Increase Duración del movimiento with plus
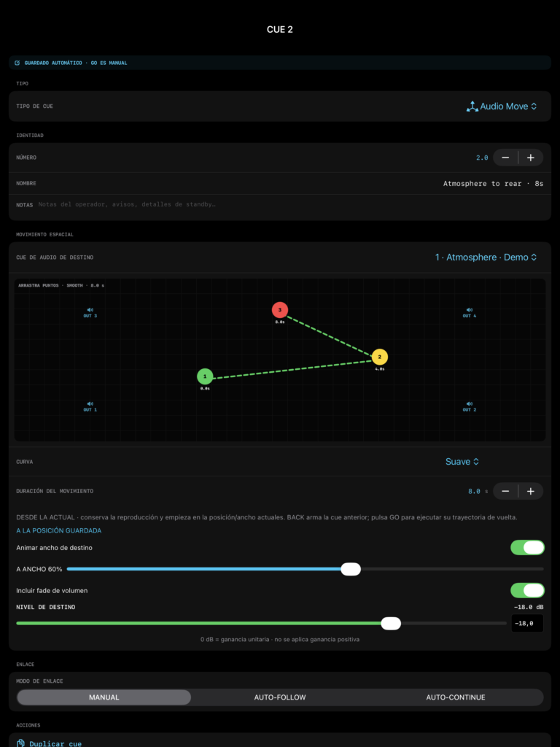 tap(531, 491)
